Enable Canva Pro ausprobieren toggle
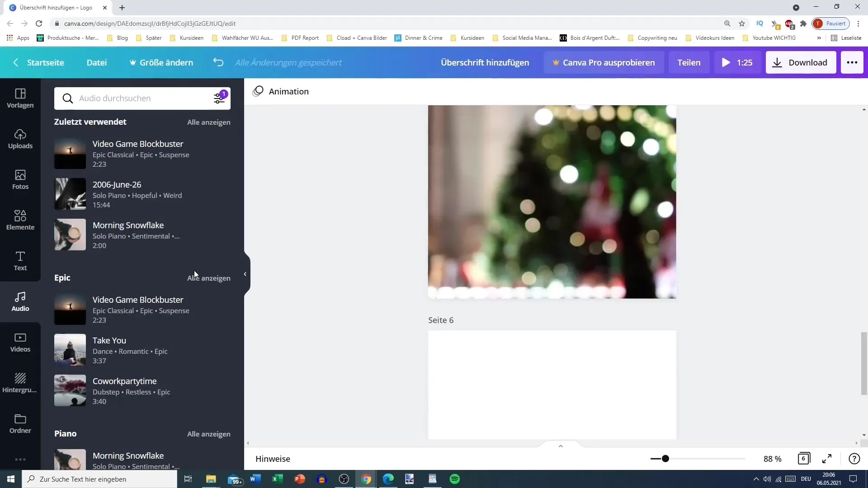Viewport: 868px width, 488px height. click(604, 62)
